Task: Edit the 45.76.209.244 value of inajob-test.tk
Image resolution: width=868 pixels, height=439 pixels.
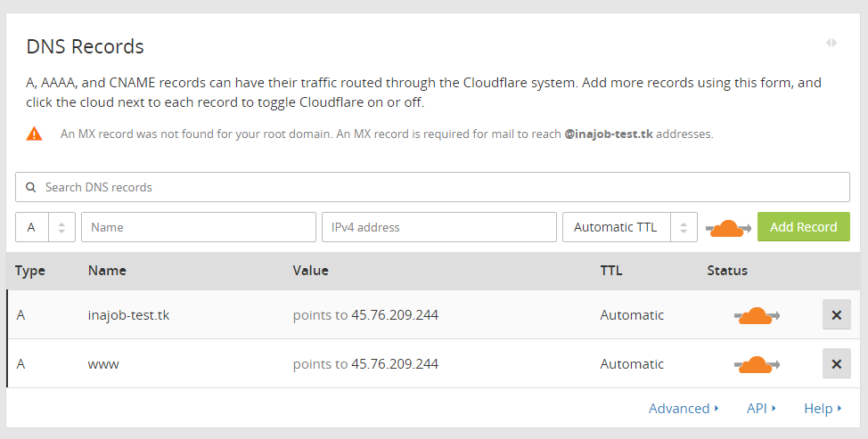Action: pyautogui.click(x=395, y=315)
